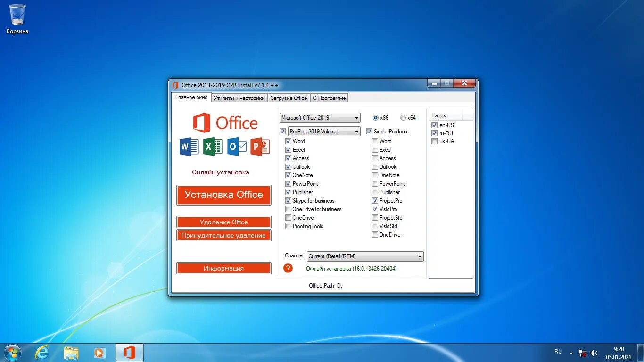Uncheck Word in the ProPlus list
This screenshot has width=644, height=362.
click(288, 141)
